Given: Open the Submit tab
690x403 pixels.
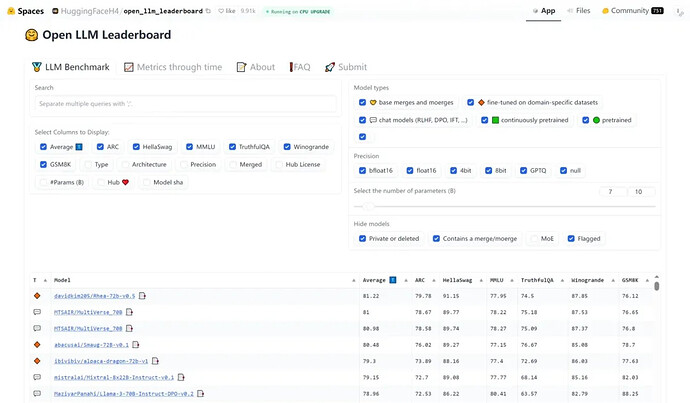Looking at the screenshot, I should click(x=346, y=67).
